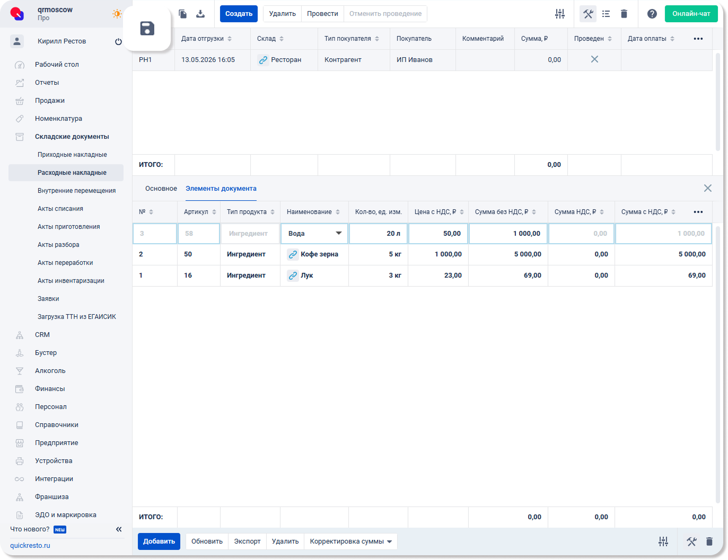Image resolution: width=728 pixels, height=560 pixels.
Task: Toggle the sun theme switch icon
Action: [x=117, y=14]
